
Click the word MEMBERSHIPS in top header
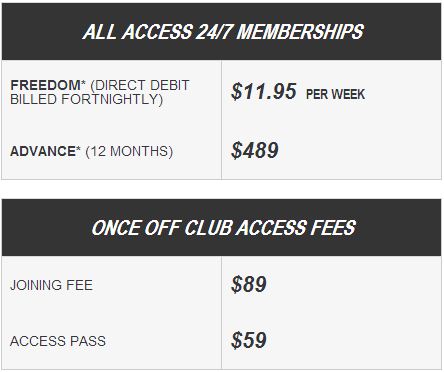pyautogui.click(x=300, y=32)
